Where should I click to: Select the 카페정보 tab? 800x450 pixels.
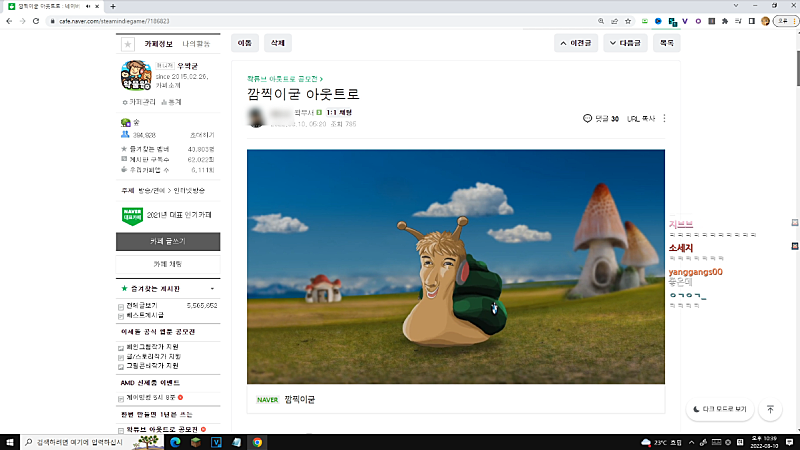tap(159, 44)
